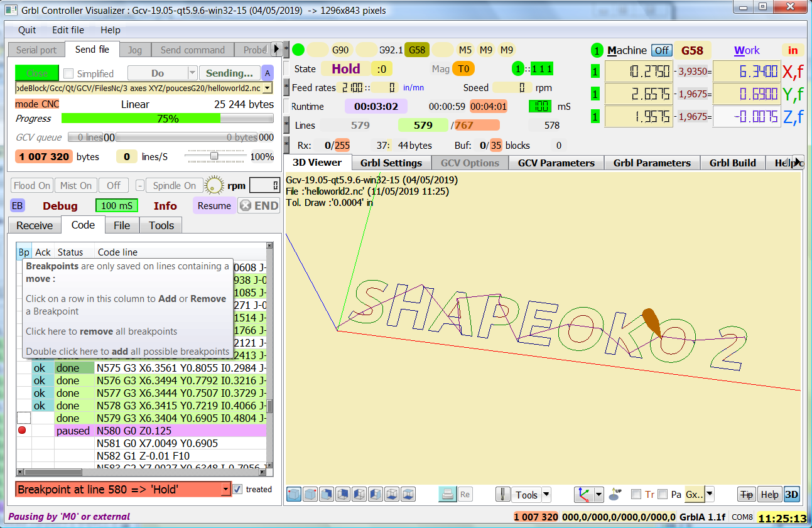
Task: Select the highlighted isometric view cube icon
Action: coord(293,495)
